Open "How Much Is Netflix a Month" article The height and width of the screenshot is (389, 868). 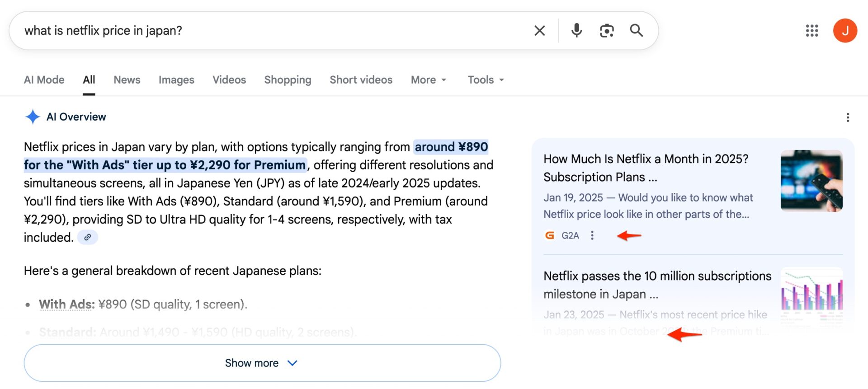646,168
